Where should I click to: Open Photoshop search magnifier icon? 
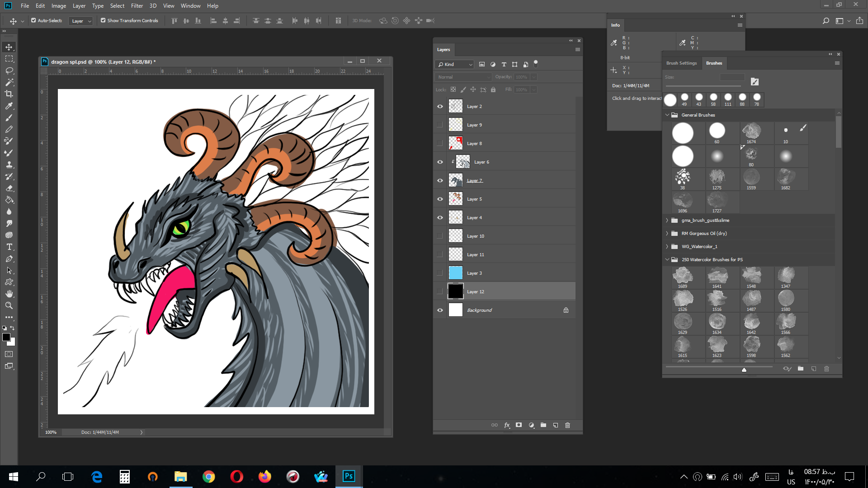826,21
